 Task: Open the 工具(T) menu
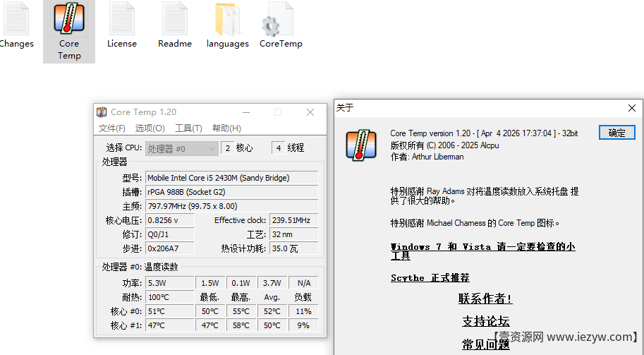[188, 128]
